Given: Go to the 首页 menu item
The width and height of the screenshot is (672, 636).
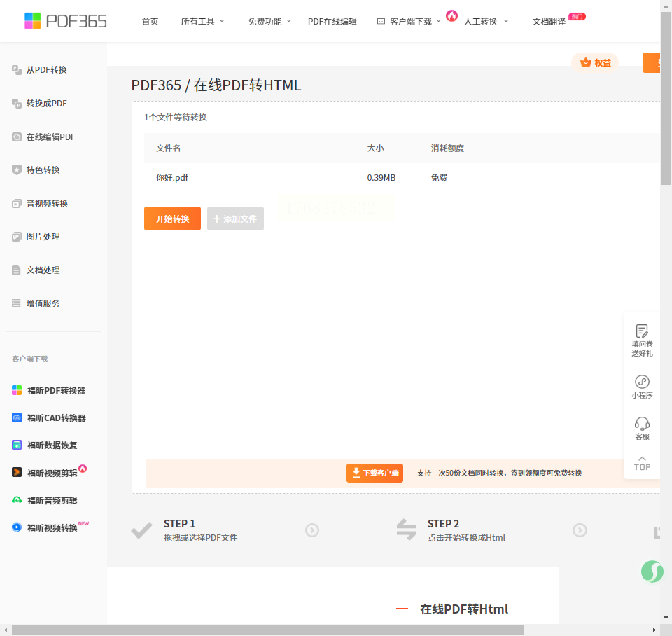Looking at the screenshot, I should click(x=150, y=22).
